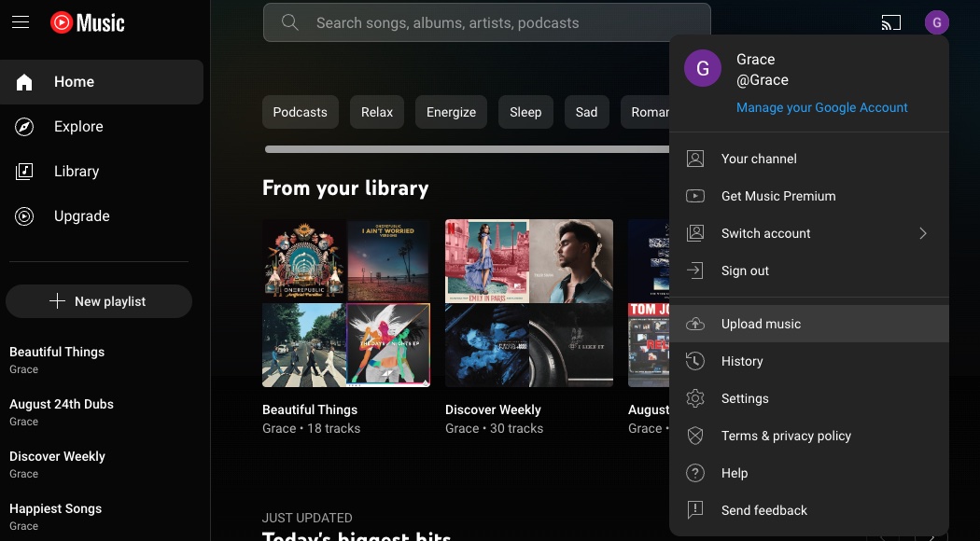This screenshot has width=980, height=541.
Task: Select the Sleep mood chip
Action: click(525, 113)
